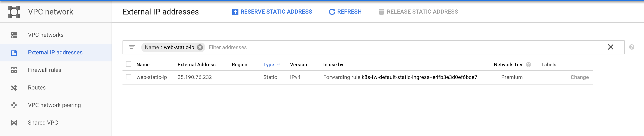Open the k8s forwarding rule link
The image size is (644, 136).
pyautogui.click(x=419, y=77)
